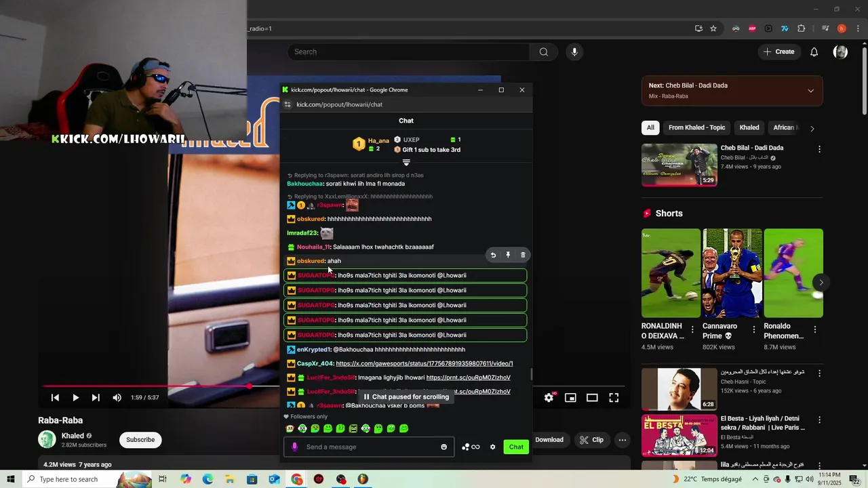Click the Download button under video
This screenshot has height=488, width=868.
tap(549, 440)
